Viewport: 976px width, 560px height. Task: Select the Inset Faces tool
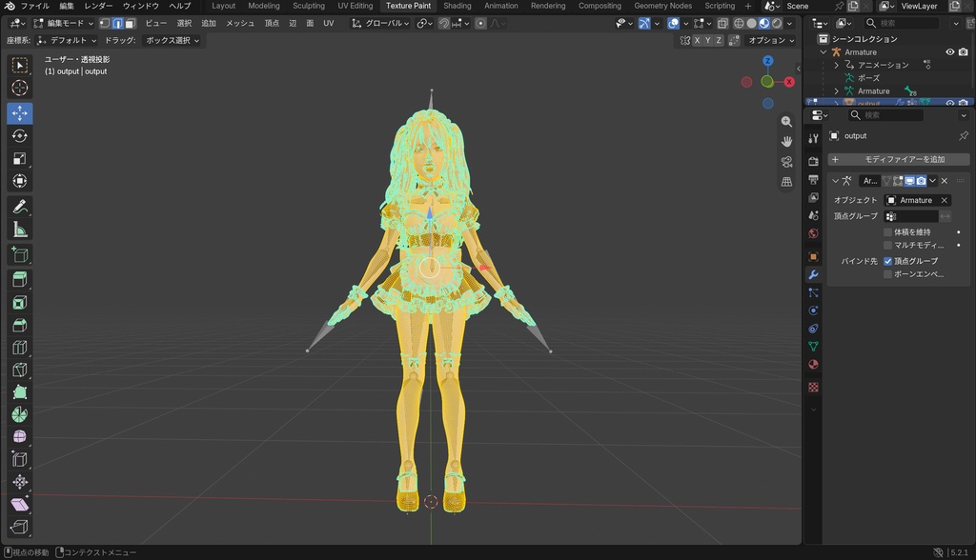pos(20,303)
